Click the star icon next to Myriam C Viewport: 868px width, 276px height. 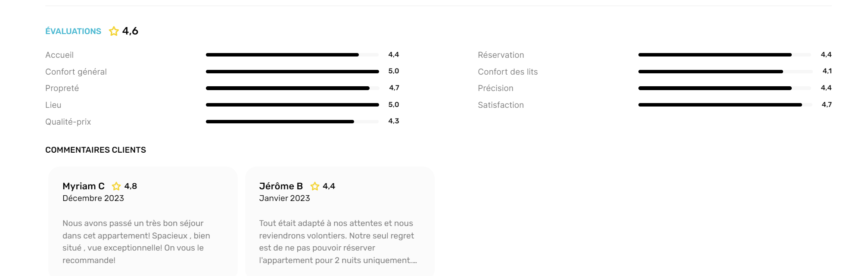click(116, 186)
